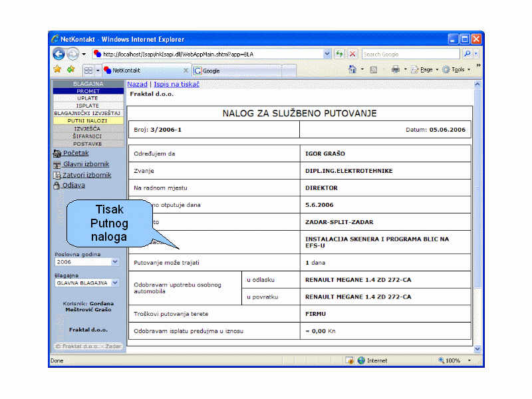The width and height of the screenshot is (532, 399).
Task: Click the Nazad link
Action: pyautogui.click(x=137, y=84)
